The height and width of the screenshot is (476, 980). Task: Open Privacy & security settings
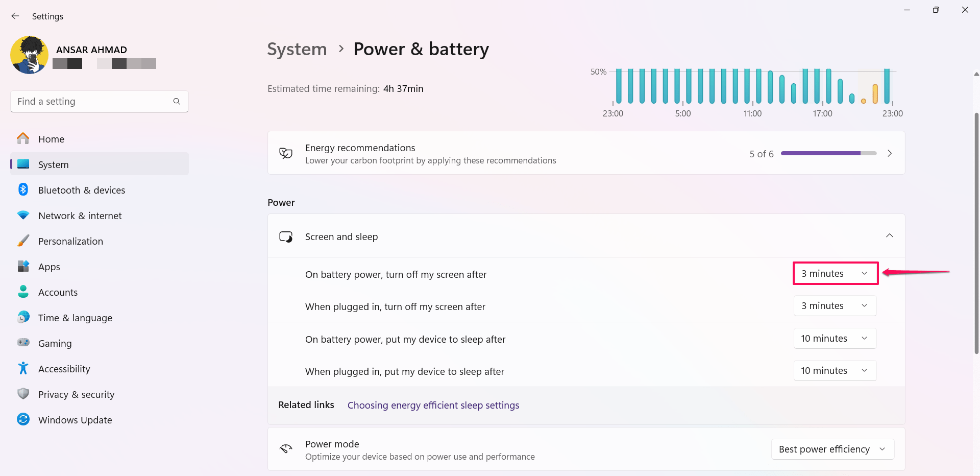coord(76,394)
